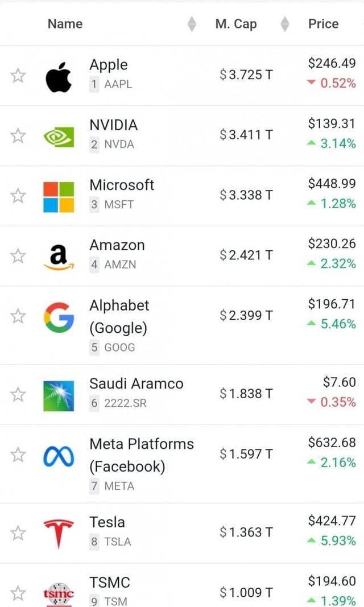364x607 pixels.
Task: Click the Google 'G' logo
Action: point(59,316)
